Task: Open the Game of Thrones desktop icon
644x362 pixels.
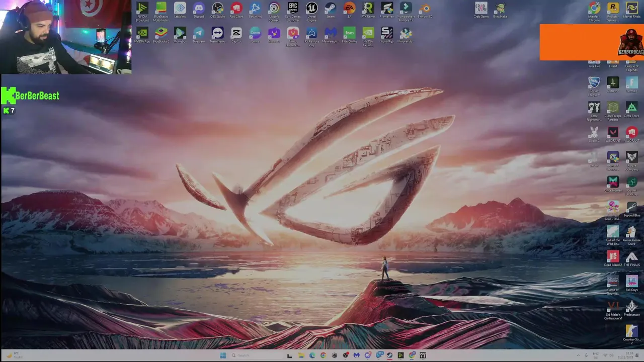Action: tap(613, 286)
